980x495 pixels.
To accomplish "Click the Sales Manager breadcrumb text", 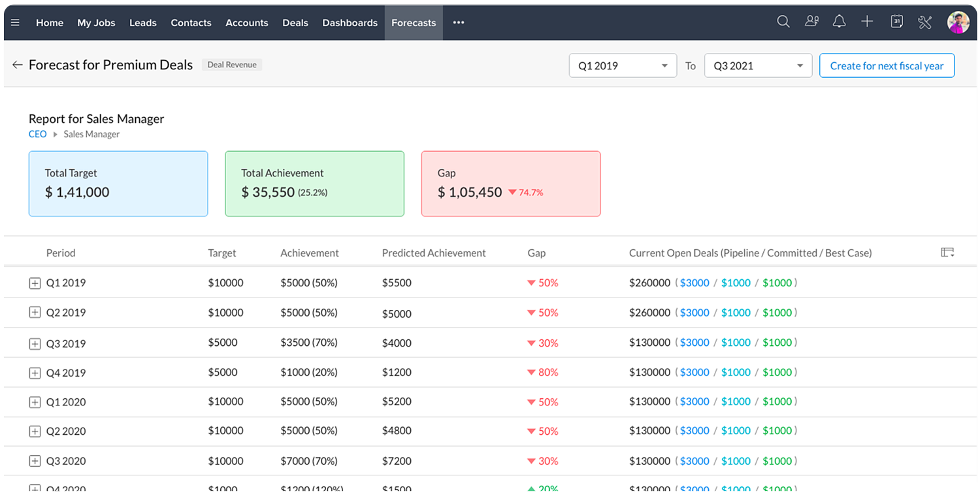I will [91, 134].
